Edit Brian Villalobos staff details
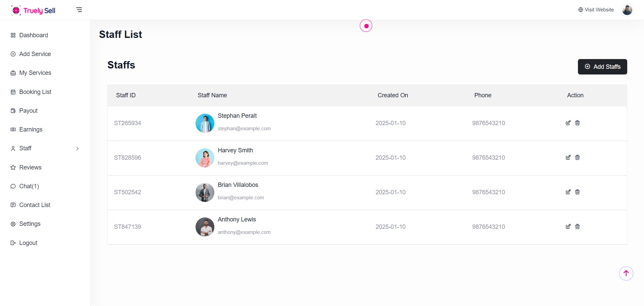The image size is (644, 306). [x=568, y=192]
